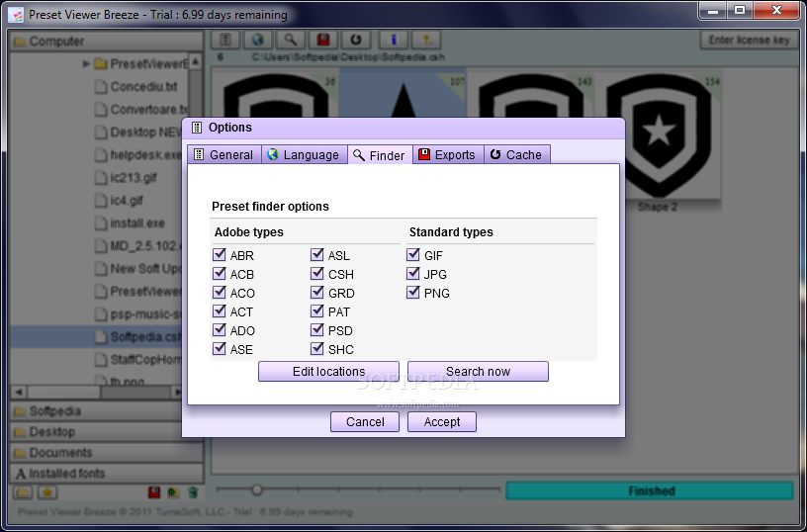Toggle the JPG checkbox
807x532 pixels.
tap(412, 273)
